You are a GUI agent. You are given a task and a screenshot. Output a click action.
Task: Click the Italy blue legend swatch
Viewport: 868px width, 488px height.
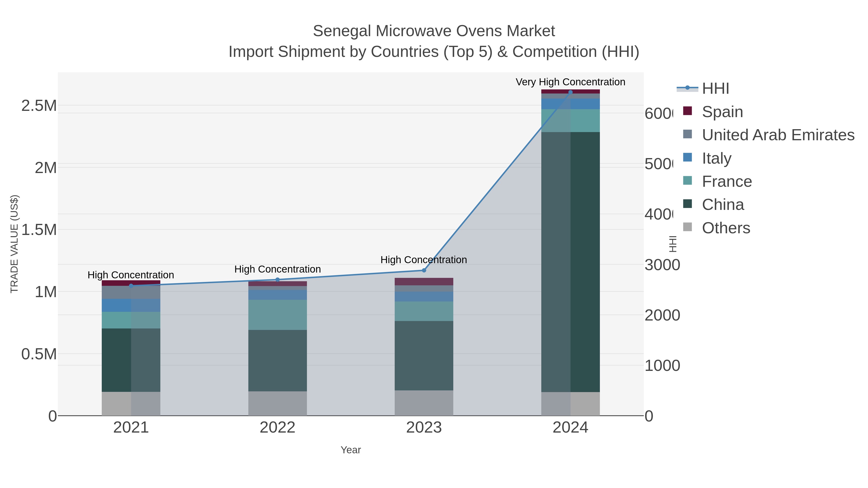(x=687, y=157)
